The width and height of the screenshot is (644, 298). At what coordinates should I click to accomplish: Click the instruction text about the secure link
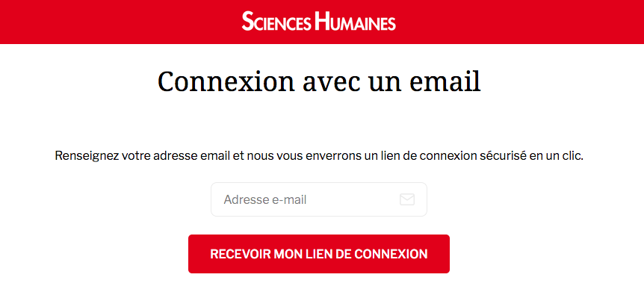(x=319, y=156)
